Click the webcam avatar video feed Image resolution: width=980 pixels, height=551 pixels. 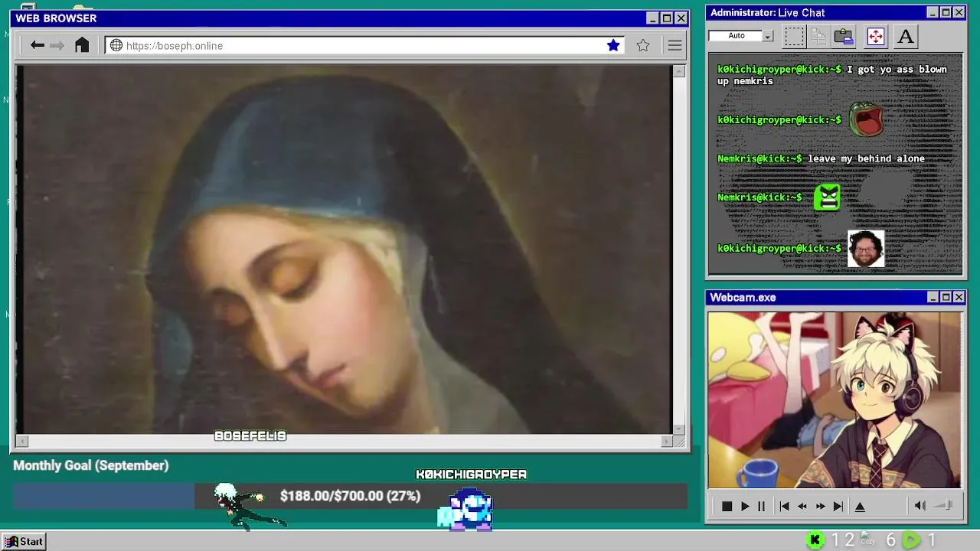point(835,399)
